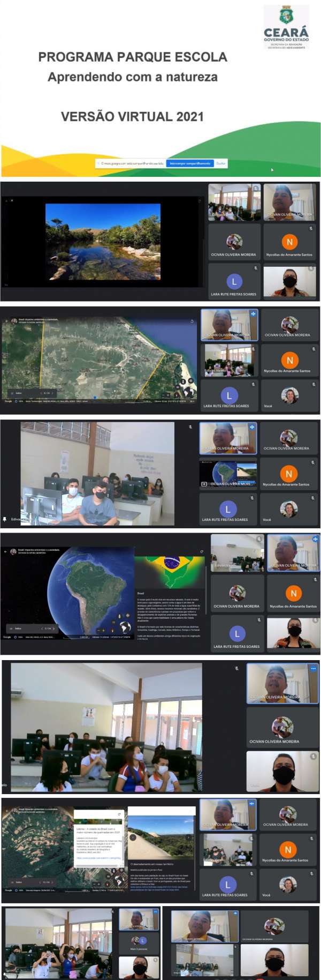Toggle the mic icon on Nycollas's tile beside the river photo
This screenshot has height=980, width=321.
coord(310,228)
